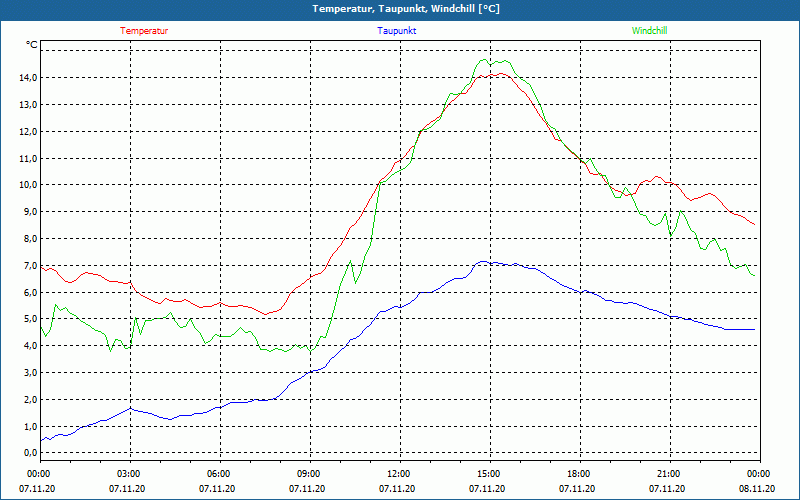Click the '00:00' time label for 08.11.20
The height and width of the screenshot is (500, 800).
point(758,473)
